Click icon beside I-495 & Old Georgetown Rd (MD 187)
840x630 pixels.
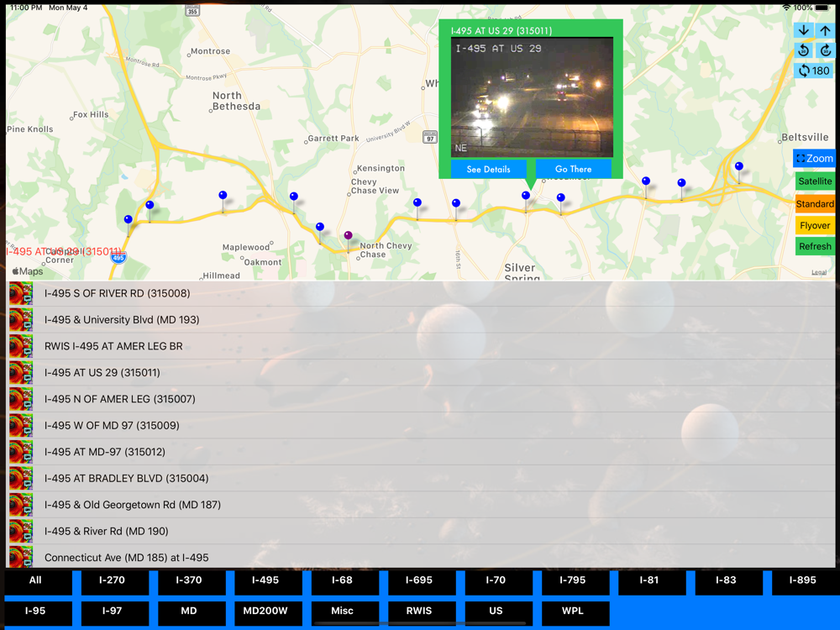21,505
